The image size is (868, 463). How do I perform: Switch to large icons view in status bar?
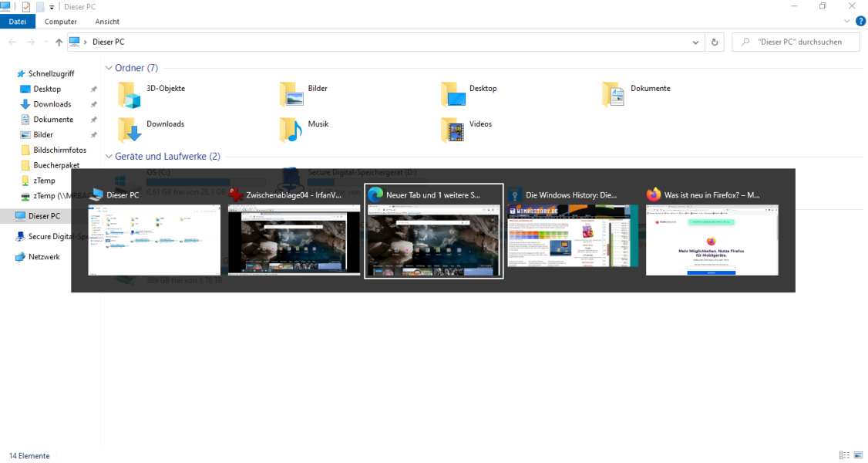click(x=858, y=455)
